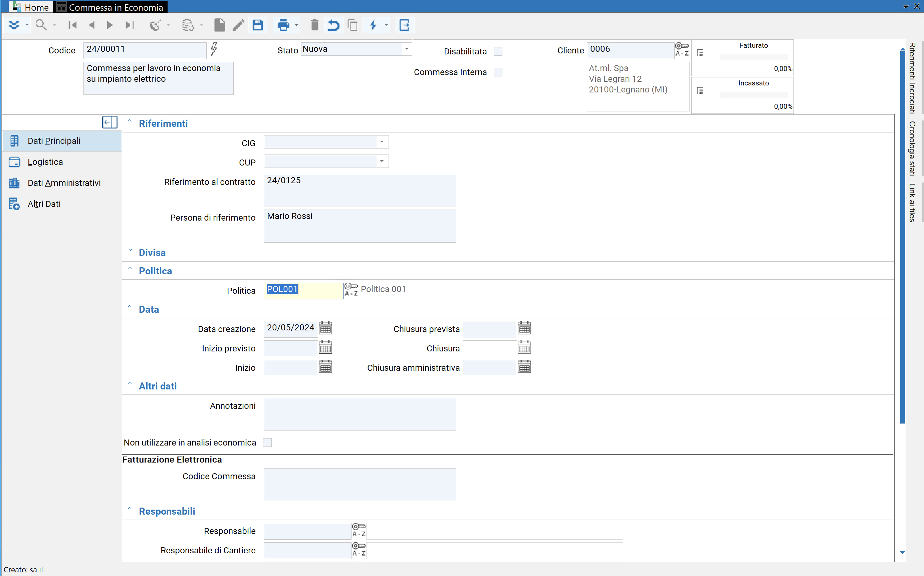The image size is (924, 576).
Task: Create a new document with page icon
Action: pyautogui.click(x=219, y=25)
